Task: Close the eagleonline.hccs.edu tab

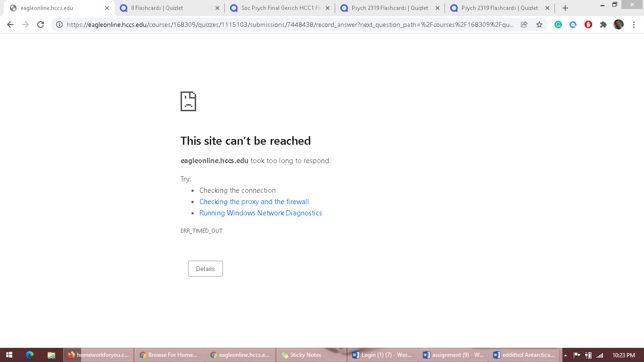Action: 107,8
